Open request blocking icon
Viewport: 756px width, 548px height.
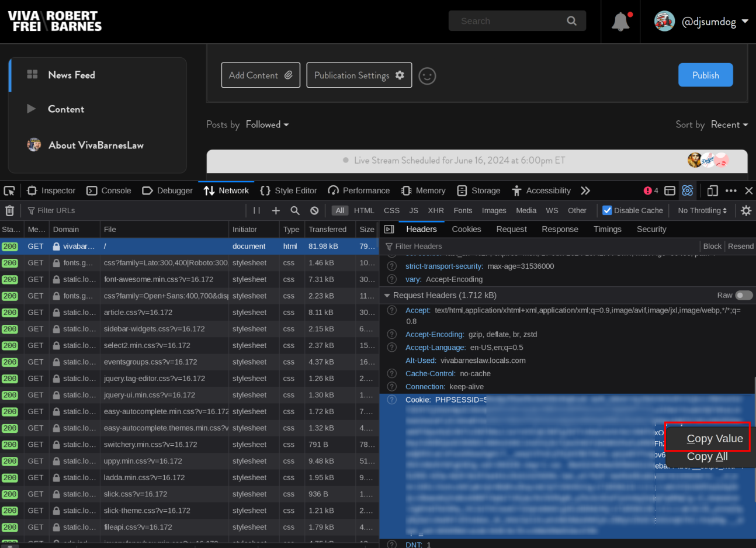click(314, 210)
